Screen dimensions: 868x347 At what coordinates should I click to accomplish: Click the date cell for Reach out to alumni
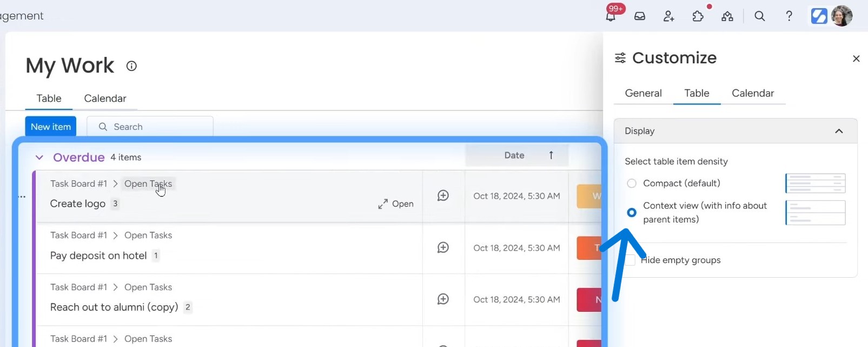516,299
